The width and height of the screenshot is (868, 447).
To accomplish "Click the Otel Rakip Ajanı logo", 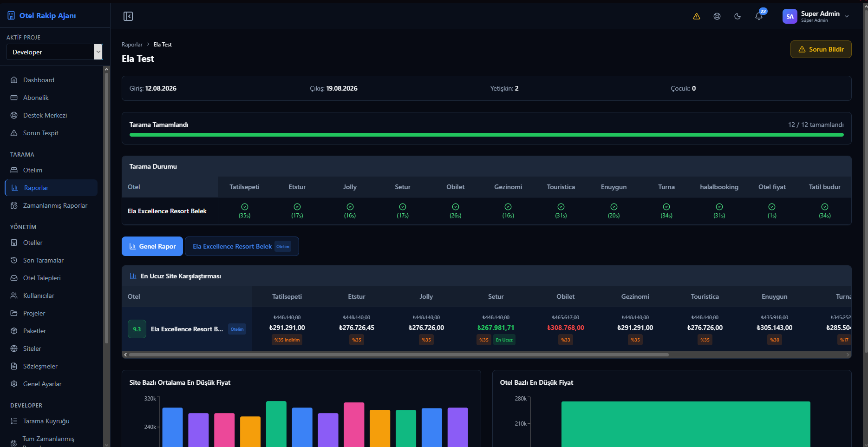I will 42,16.
